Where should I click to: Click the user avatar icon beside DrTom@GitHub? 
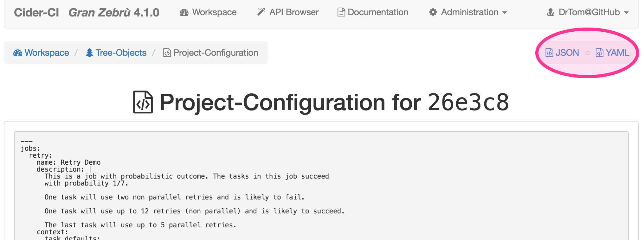(x=551, y=12)
